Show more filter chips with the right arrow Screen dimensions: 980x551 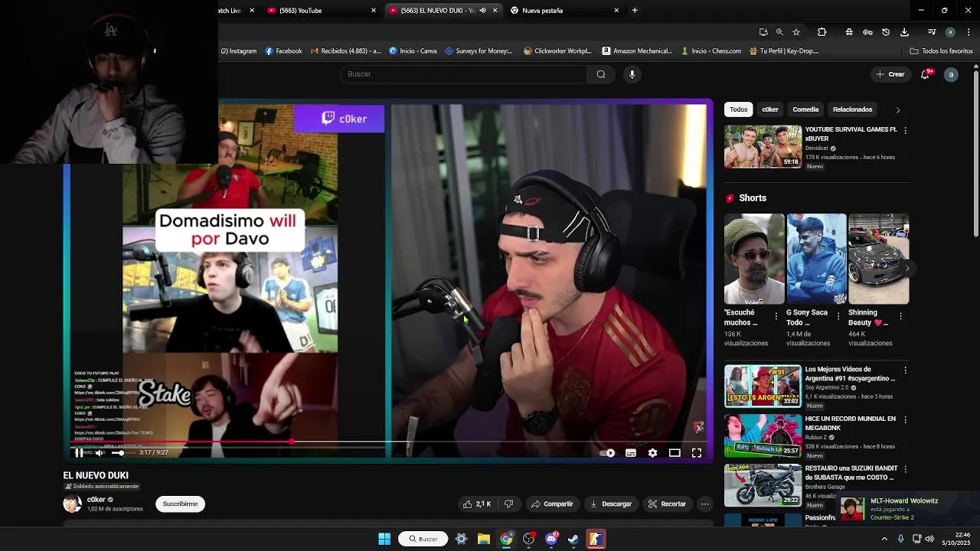[x=898, y=109]
